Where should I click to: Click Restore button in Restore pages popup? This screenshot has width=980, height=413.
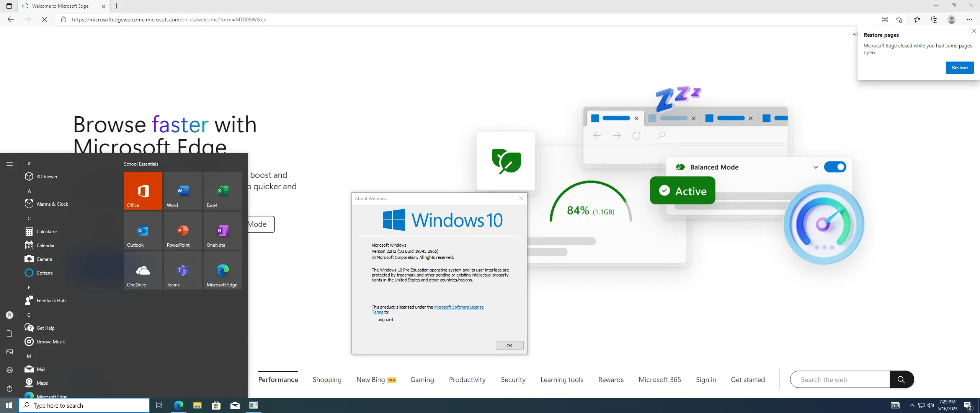point(959,68)
